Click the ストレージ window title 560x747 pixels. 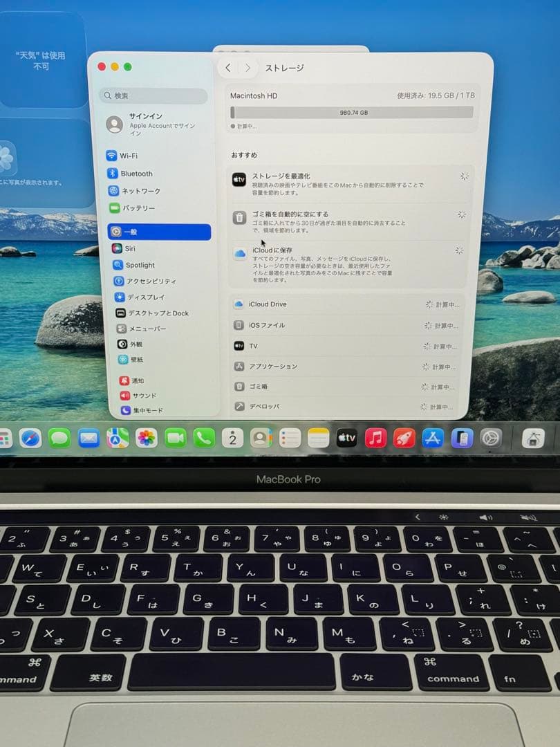coord(284,68)
